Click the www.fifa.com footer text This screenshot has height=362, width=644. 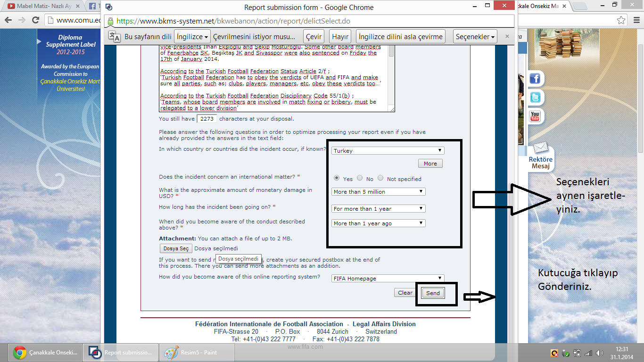[305, 346]
